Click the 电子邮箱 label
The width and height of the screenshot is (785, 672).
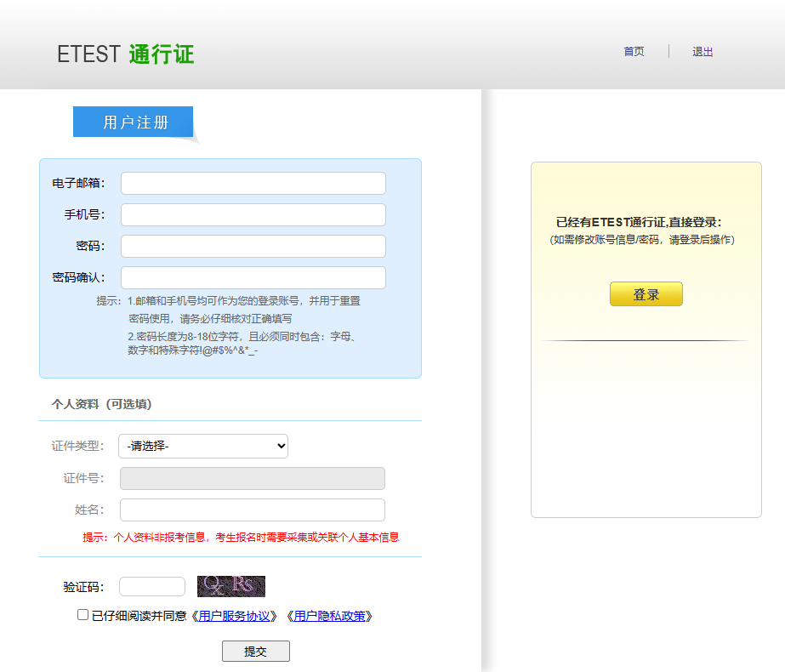pos(78,183)
